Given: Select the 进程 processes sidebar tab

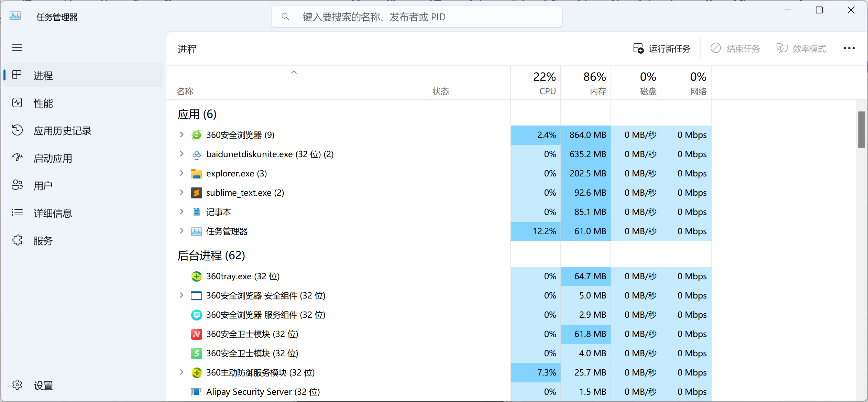Looking at the screenshot, I should [x=43, y=76].
